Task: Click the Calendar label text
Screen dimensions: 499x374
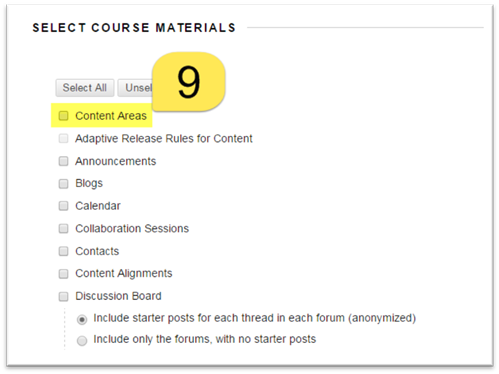Action: (98, 206)
